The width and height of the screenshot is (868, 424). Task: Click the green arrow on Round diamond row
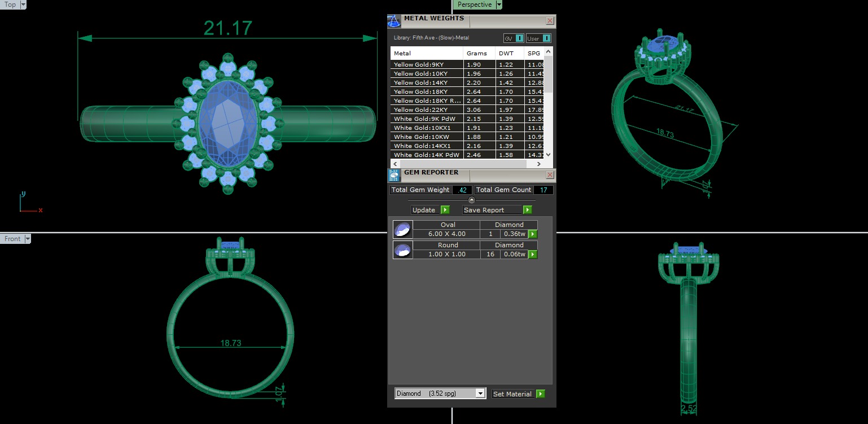[532, 255]
